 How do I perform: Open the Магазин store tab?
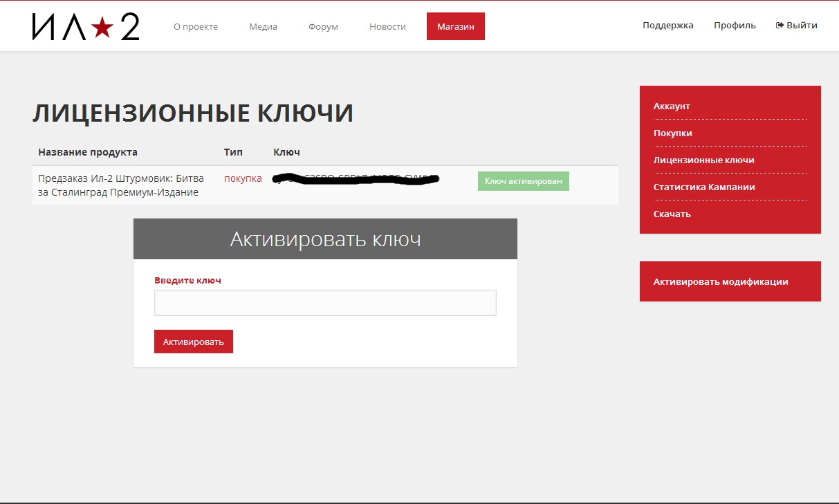coord(456,26)
